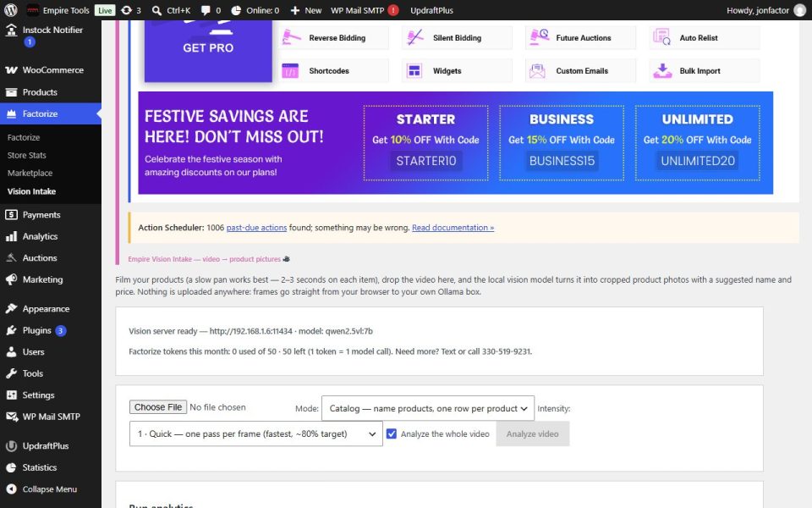Click the Auctions gavel icon
Screen dimensions: 812x508
coord(11,257)
